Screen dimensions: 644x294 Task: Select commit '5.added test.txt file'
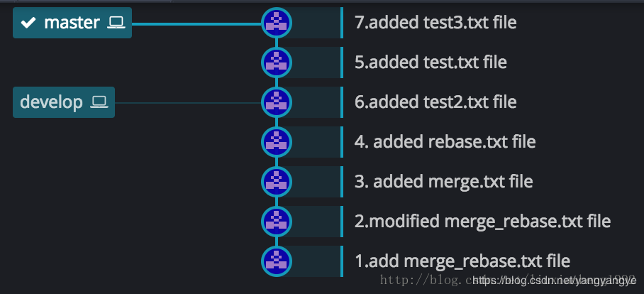(430, 62)
